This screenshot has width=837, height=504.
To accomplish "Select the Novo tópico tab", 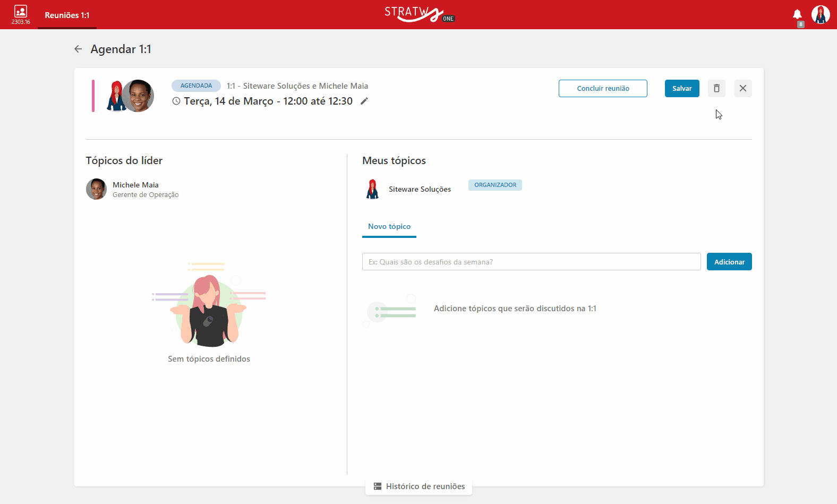I will (x=389, y=227).
